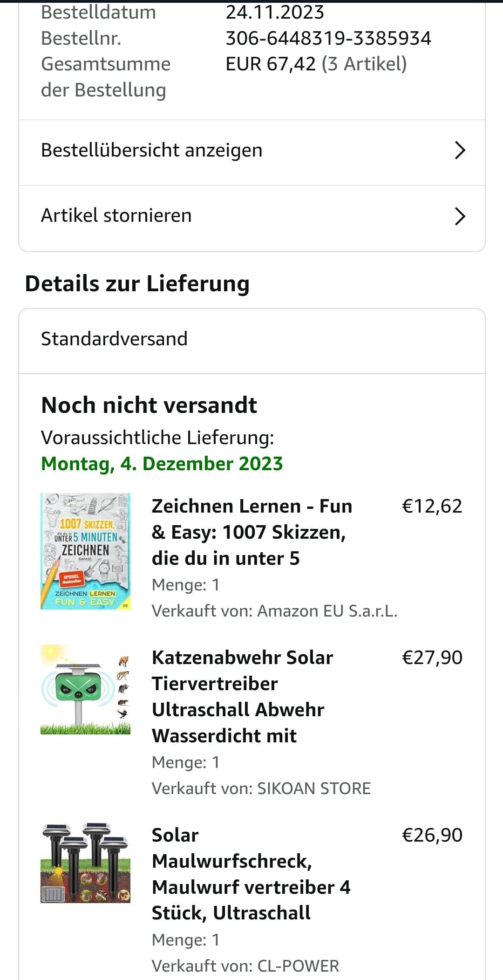
Task: Open Solar Maulwurfschreck product title link
Action: (x=251, y=874)
